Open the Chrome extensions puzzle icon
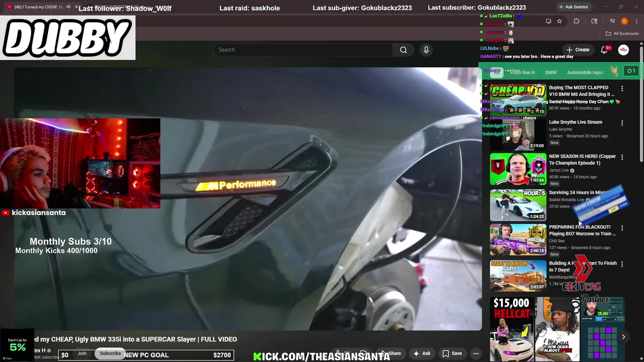Viewport: 644px width, 362px height. [x=577, y=21]
